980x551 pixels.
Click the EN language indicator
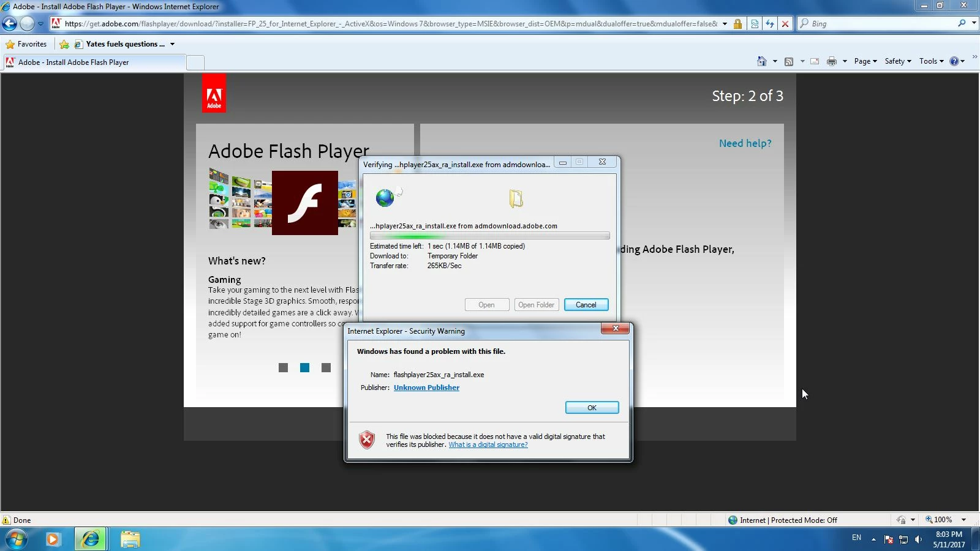pos(856,538)
